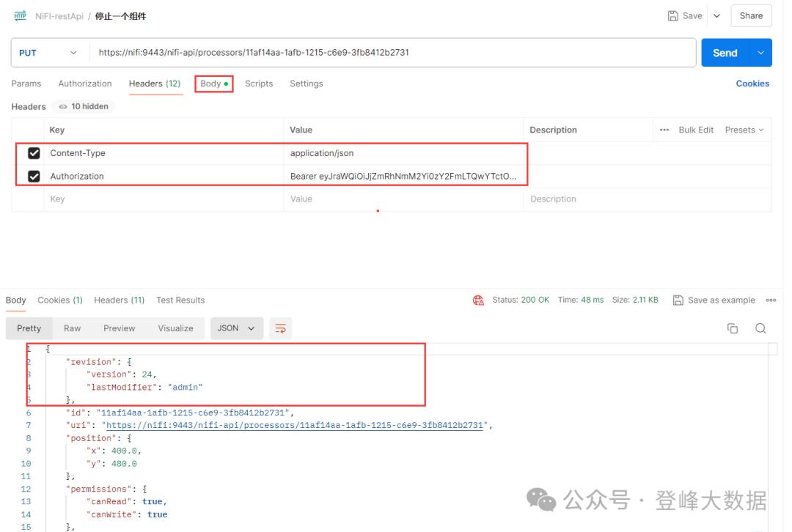Toggle the line wrap icon
Viewport: 792px width, 532px height.
coord(280,328)
